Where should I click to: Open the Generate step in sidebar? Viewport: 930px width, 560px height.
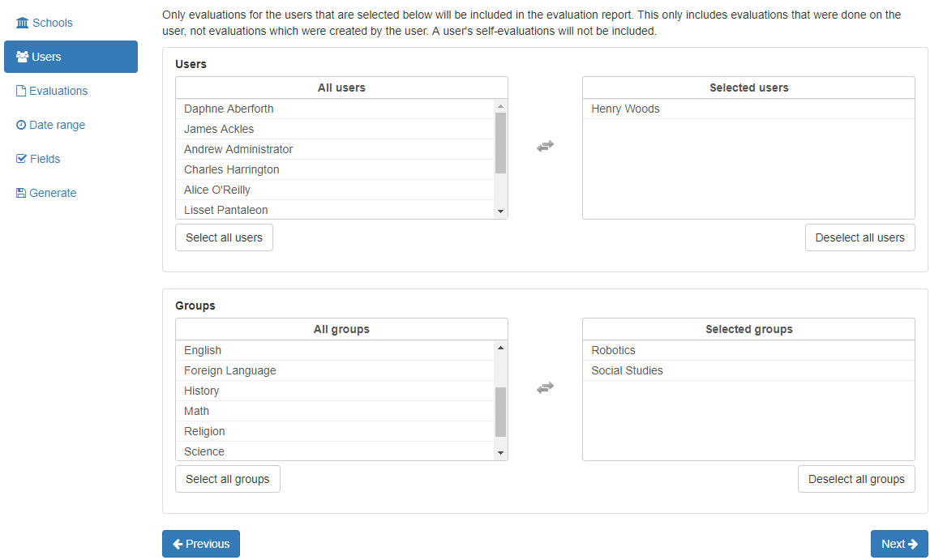coord(46,193)
